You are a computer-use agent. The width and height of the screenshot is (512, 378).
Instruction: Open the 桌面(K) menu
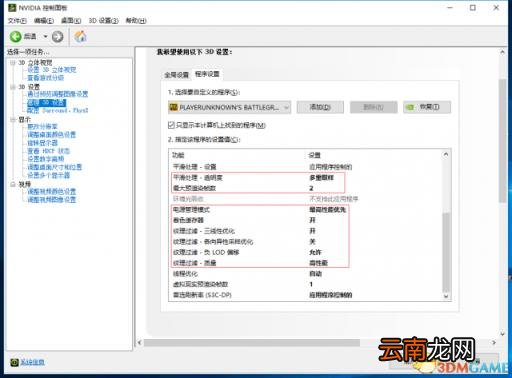pos(71,21)
